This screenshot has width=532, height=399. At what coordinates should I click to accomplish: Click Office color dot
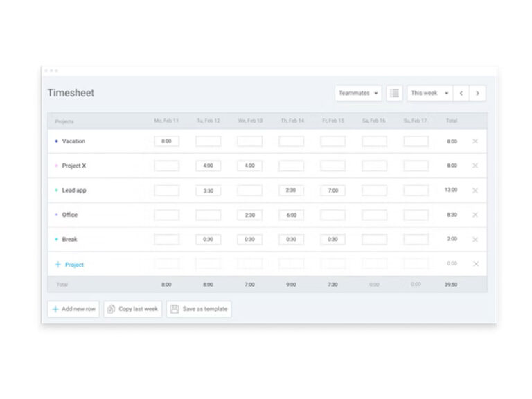pyautogui.click(x=56, y=215)
